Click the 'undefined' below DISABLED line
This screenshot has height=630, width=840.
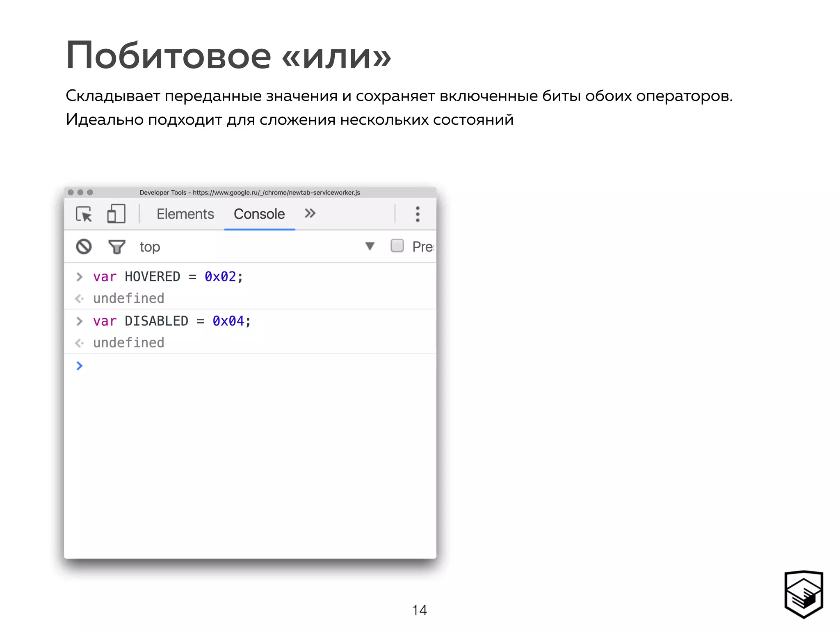(128, 343)
